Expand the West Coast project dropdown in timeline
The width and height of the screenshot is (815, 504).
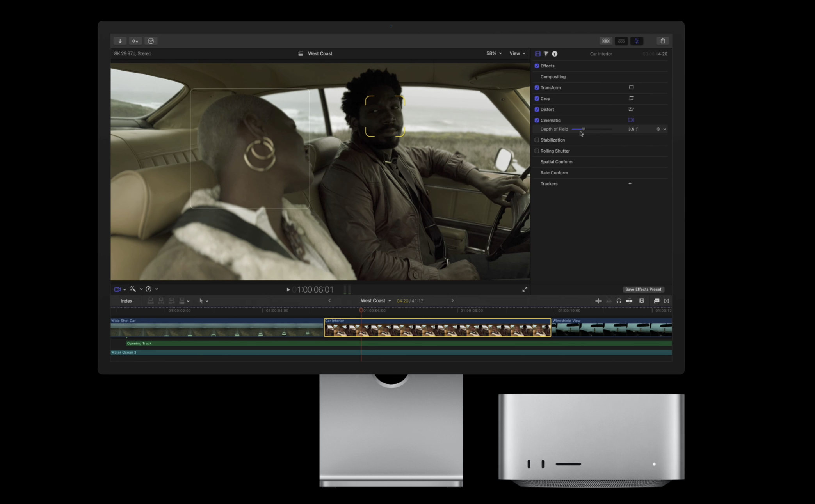click(x=376, y=301)
